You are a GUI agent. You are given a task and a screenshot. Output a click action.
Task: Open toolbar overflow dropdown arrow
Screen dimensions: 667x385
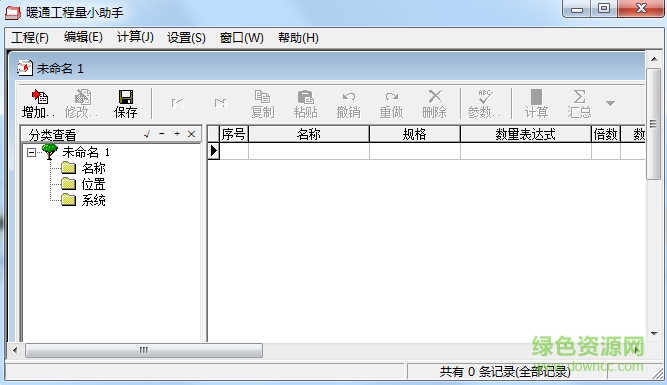tap(610, 103)
